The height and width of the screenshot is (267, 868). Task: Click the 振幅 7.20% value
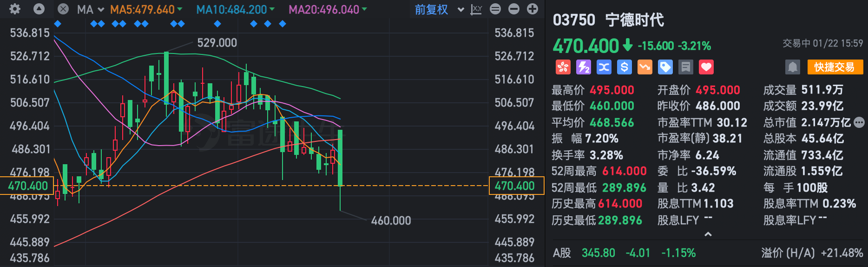601,139
